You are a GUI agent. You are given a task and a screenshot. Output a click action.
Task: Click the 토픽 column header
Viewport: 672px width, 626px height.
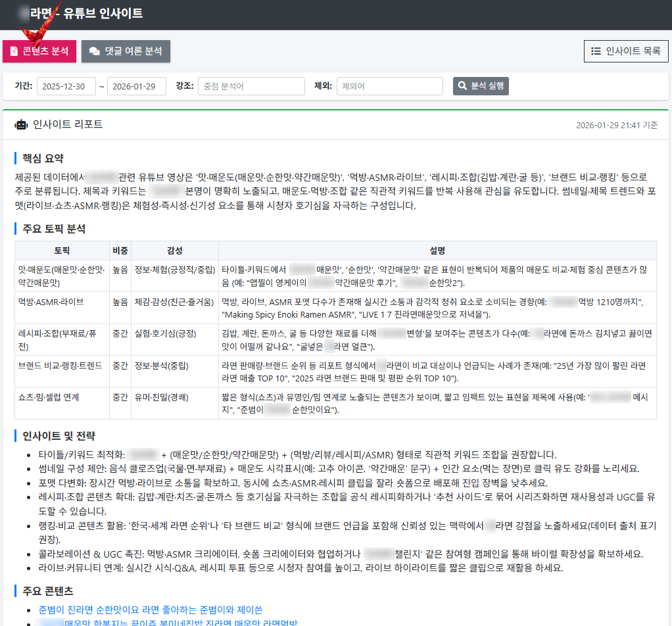click(62, 251)
